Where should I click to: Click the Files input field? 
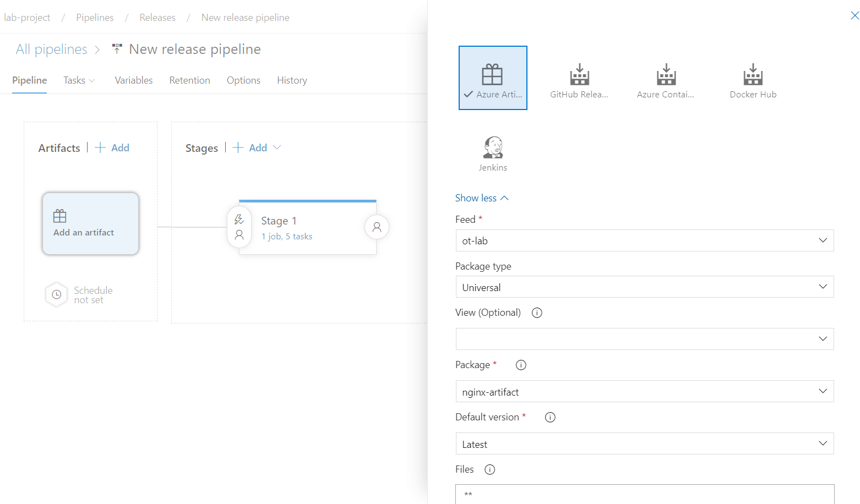645,494
